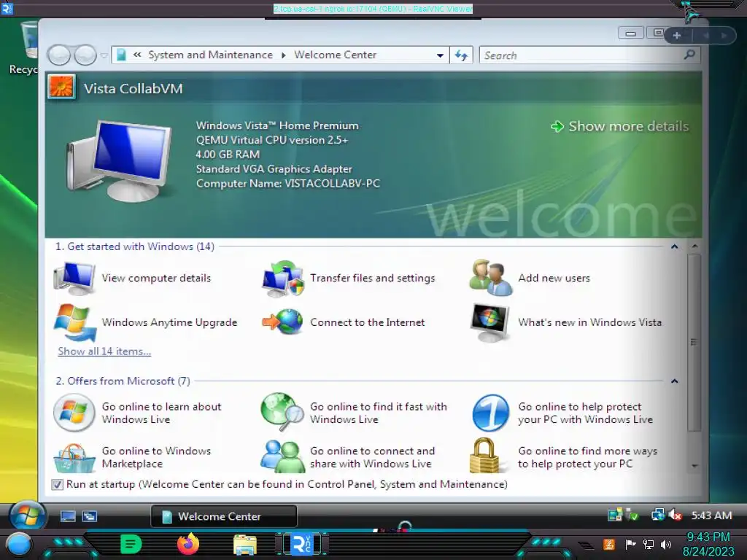747x560 pixels.
Task: Select the Add new users icon
Action: point(491,278)
